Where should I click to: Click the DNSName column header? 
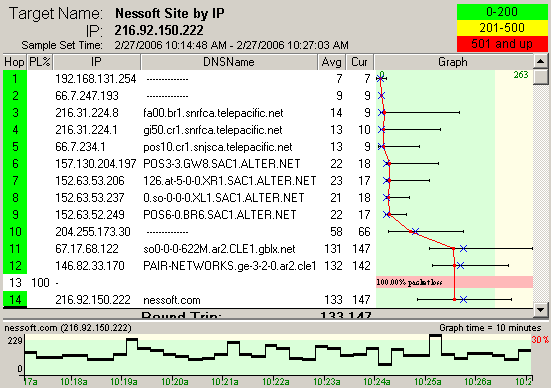(x=229, y=62)
